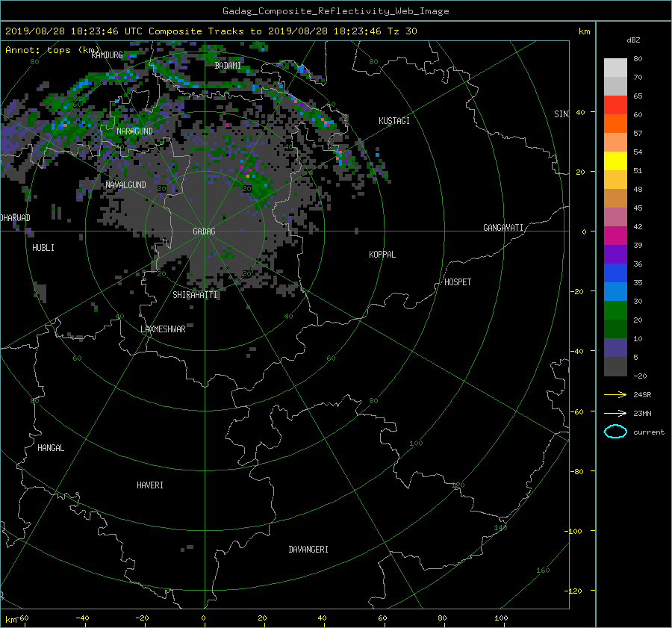Click the RAMDURG town label
The width and height of the screenshot is (672, 628).
pos(107,55)
